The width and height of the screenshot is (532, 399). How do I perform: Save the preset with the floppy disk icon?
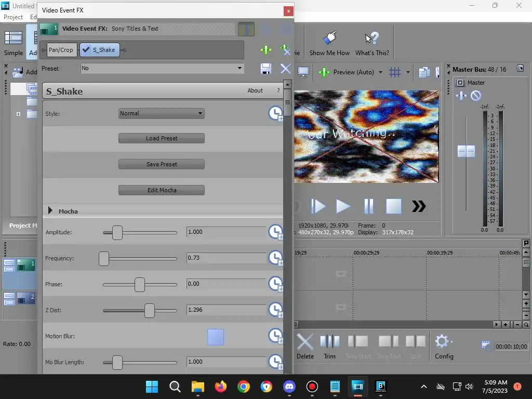[x=265, y=69]
